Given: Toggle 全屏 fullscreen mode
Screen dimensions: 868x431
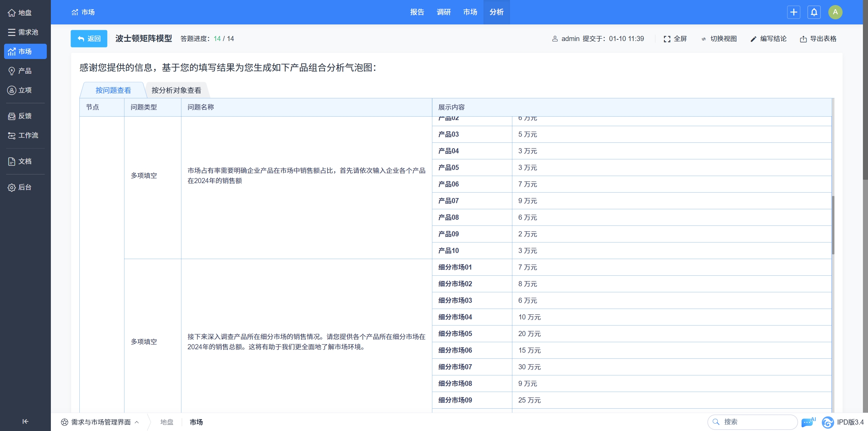Looking at the screenshot, I should (675, 39).
